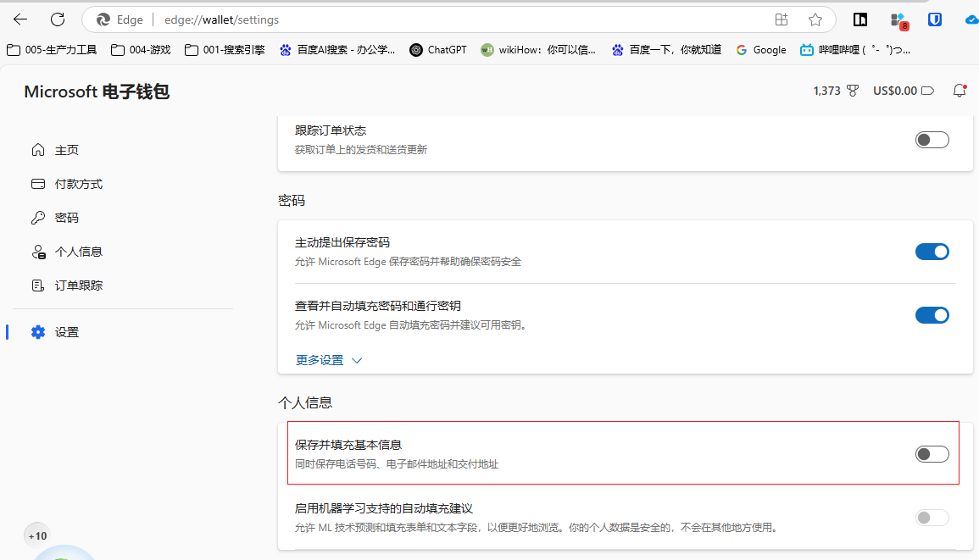Enable the 跟踪订单状态 toggle

(932, 140)
